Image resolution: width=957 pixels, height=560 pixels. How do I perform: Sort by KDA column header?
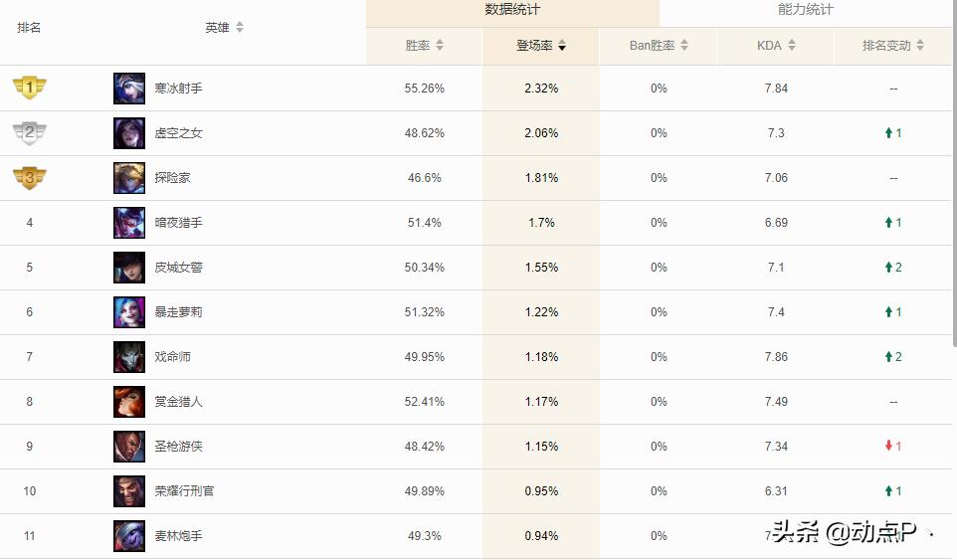coord(776,45)
